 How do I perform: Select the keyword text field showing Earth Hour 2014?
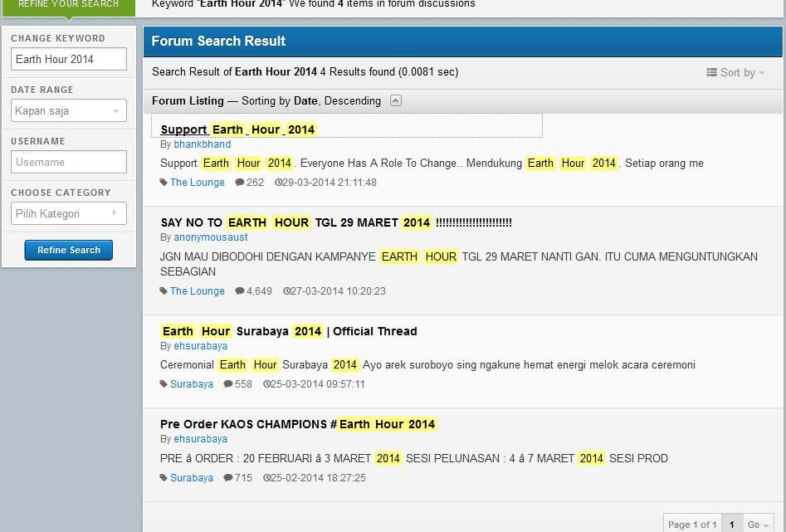68,59
